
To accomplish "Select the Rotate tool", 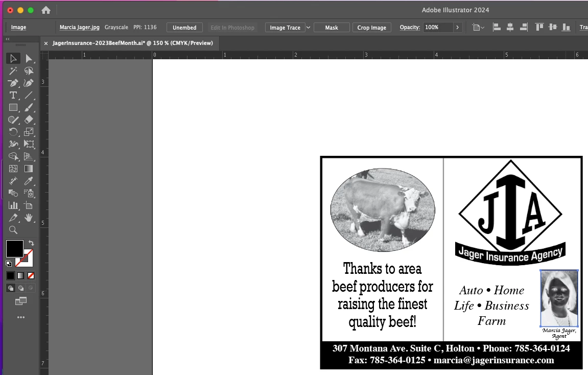I will point(13,132).
